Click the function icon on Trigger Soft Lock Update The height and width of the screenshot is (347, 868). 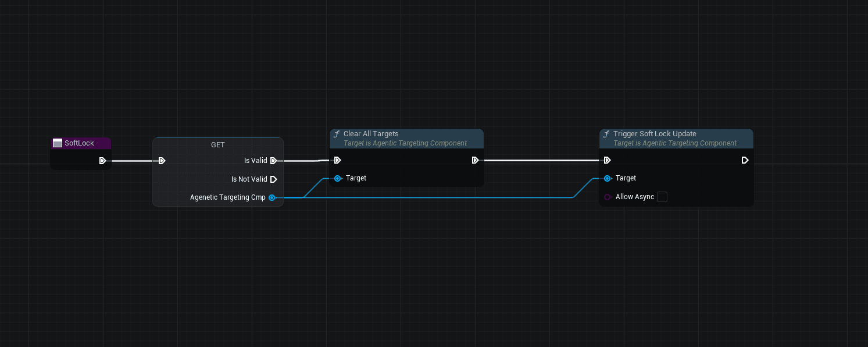coord(606,134)
